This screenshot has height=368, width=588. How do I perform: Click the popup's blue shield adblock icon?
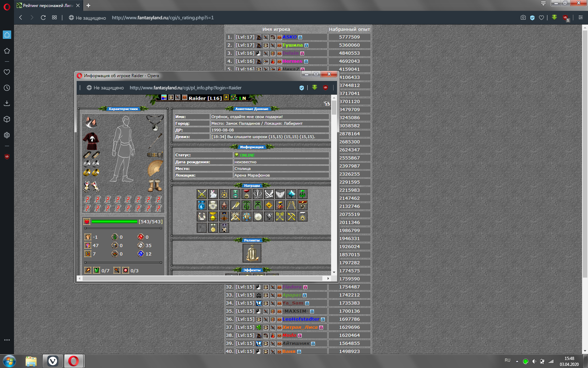click(302, 88)
